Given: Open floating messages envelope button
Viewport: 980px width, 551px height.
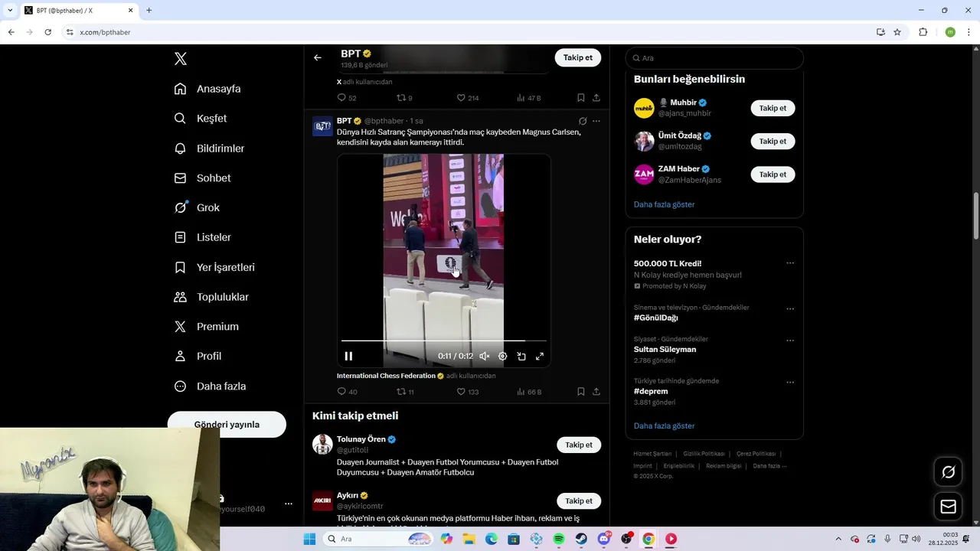Looking at the screenshot, I should pos(949,507).
